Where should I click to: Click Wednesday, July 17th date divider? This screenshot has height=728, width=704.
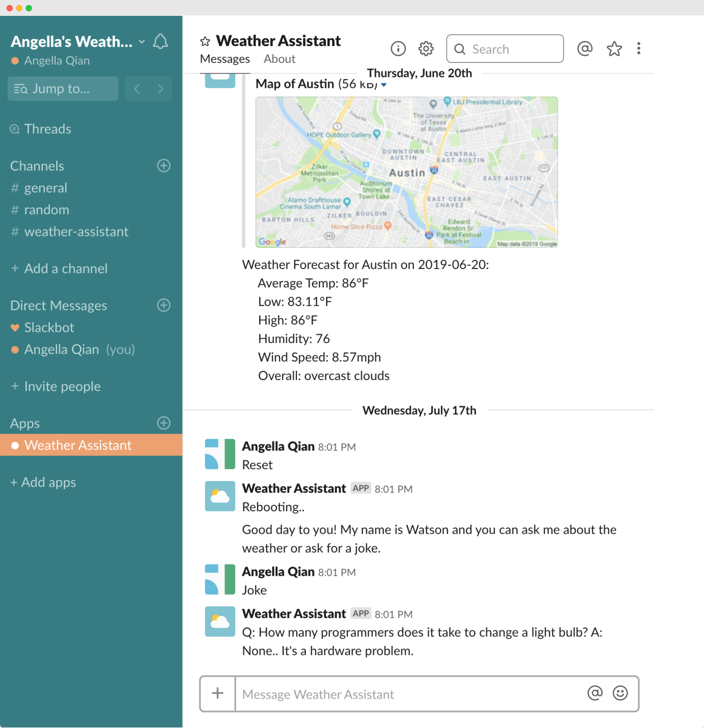tap(419, 410)
